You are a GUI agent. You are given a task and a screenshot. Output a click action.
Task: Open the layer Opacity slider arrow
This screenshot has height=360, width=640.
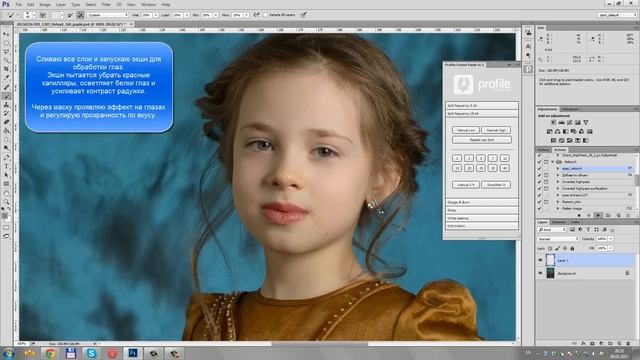point(611,239)
